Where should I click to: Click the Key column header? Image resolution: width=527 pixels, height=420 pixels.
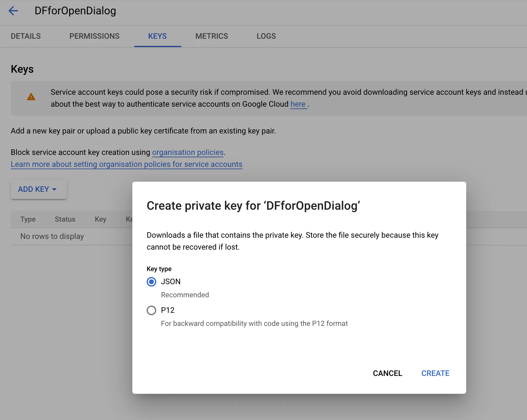100,219
